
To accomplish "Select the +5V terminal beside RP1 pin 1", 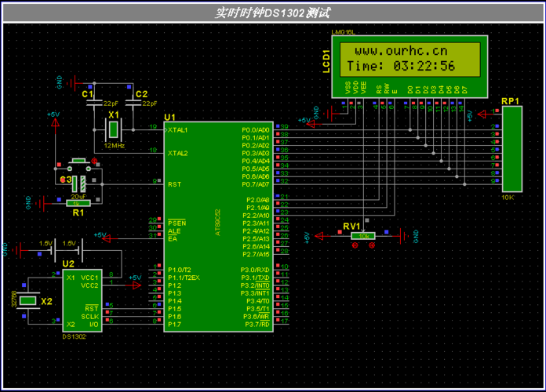I will click(x=482, y=114).
